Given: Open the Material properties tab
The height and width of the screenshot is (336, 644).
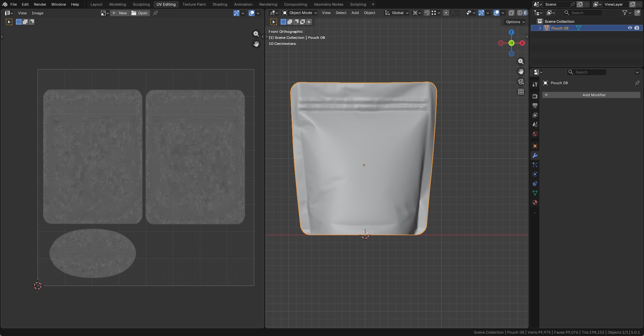Looking at the screenshot, I should [535, 202].
